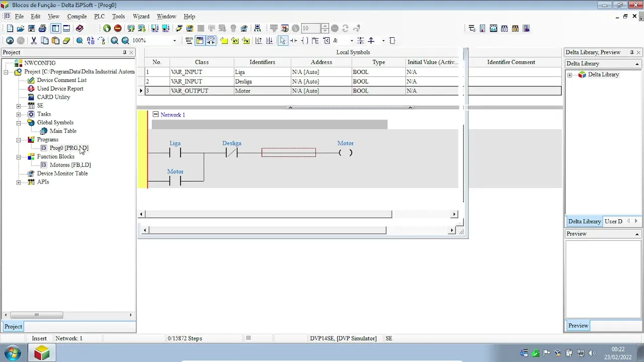Select Motores [FB,LD] function block

point(70,165)
